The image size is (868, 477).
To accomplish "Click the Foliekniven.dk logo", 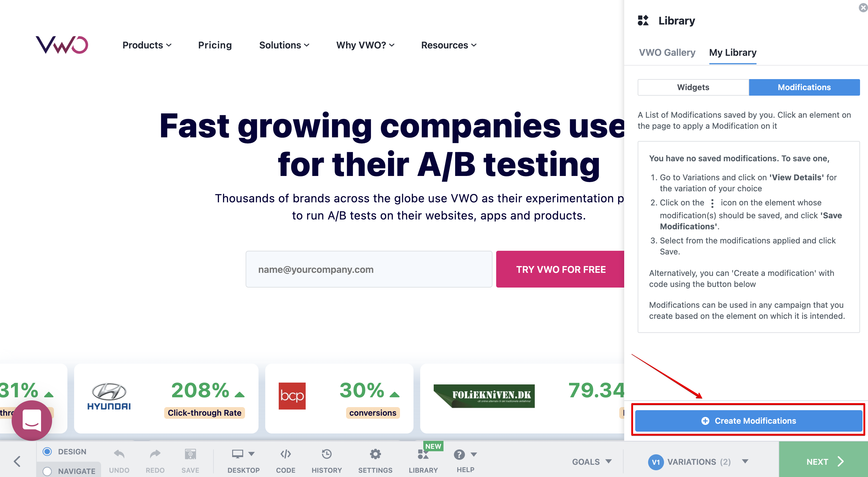I will click(484, 396).
